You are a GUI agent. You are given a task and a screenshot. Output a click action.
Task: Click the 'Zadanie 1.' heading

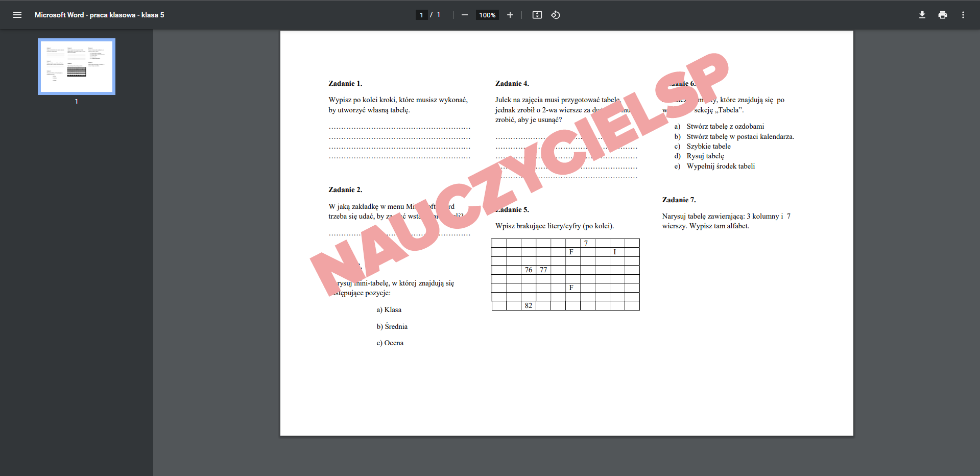345,83
